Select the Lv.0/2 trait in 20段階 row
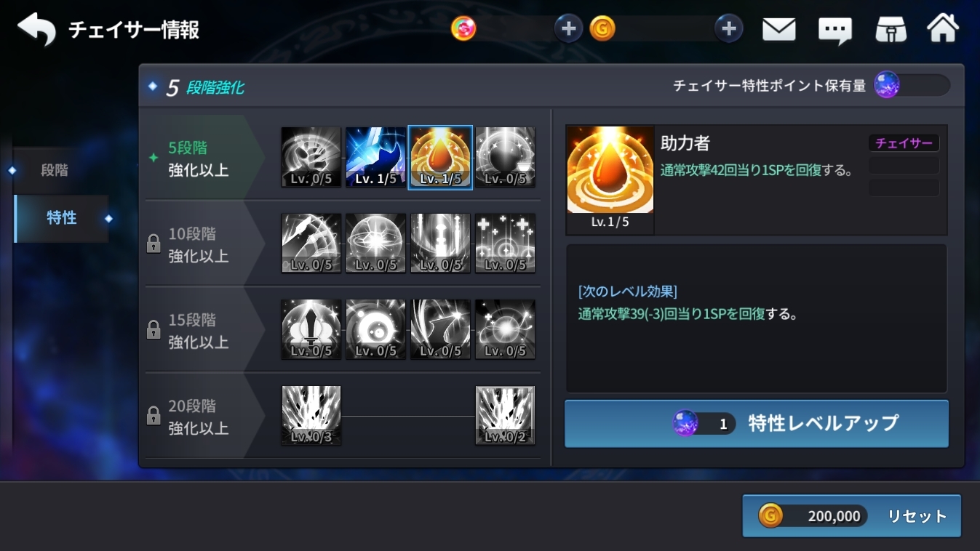The image size is (980, 551). 505,415
